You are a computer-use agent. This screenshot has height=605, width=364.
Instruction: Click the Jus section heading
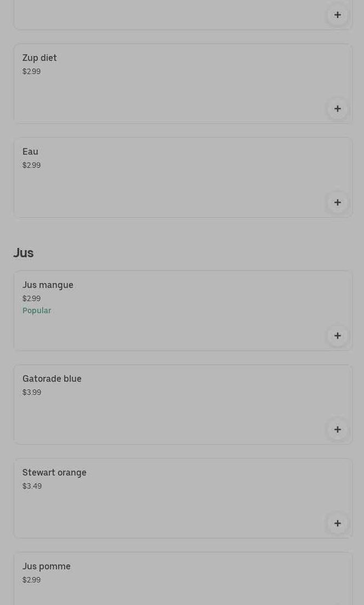coord(24,253)
